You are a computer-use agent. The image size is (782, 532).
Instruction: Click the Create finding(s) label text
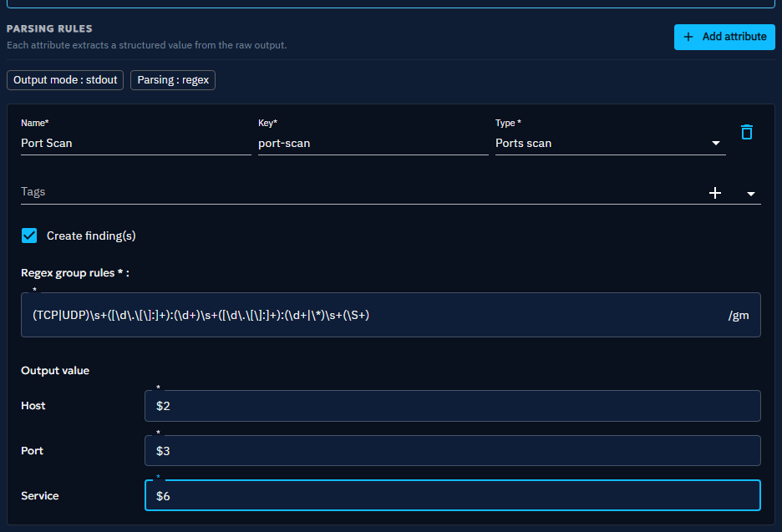coord(91,236)
